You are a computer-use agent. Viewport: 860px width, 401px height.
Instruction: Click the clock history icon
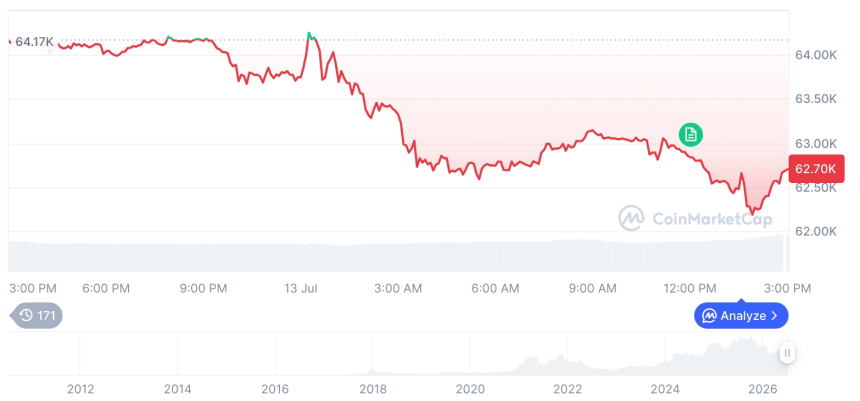tap(26, 315)
